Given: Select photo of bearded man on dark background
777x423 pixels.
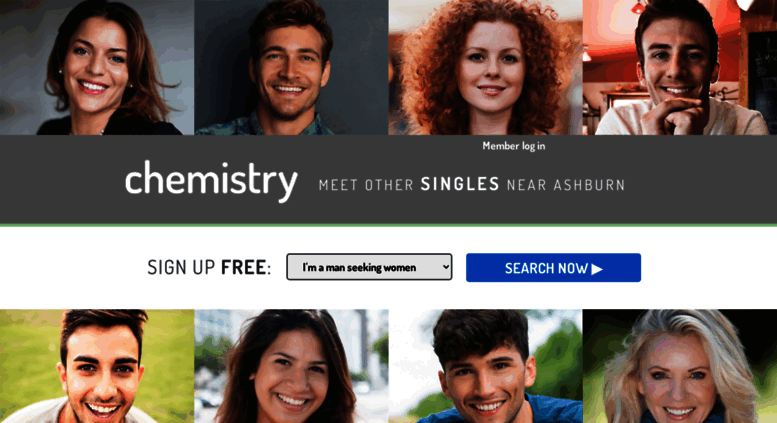Looking at the screenshot, I should 291,67.
